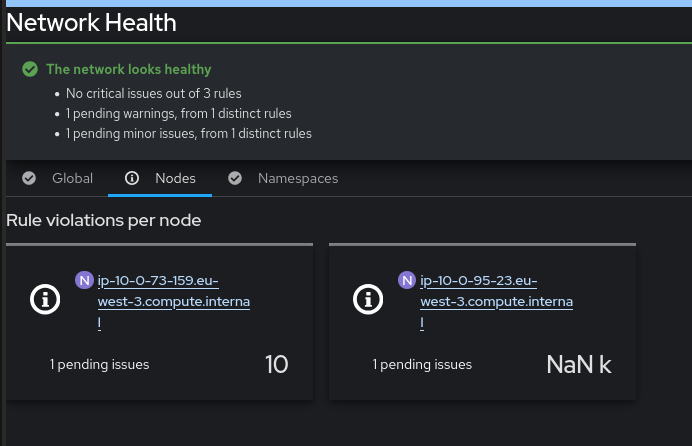Screen dimensions: 692x446
Task: Click large info icon on ip-10-0-73-159 card
Action: [x=46, y=298]
